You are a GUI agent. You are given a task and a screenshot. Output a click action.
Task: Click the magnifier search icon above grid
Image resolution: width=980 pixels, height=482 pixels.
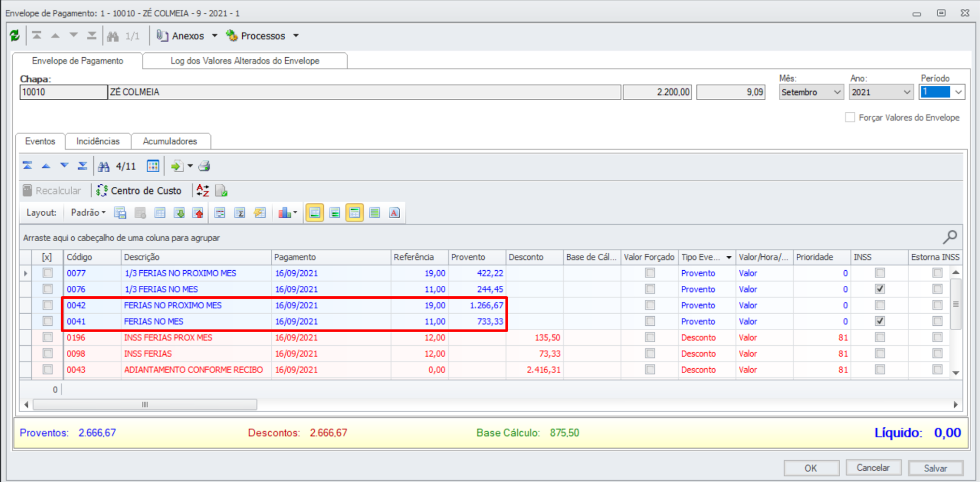click(x=950, y=237)
